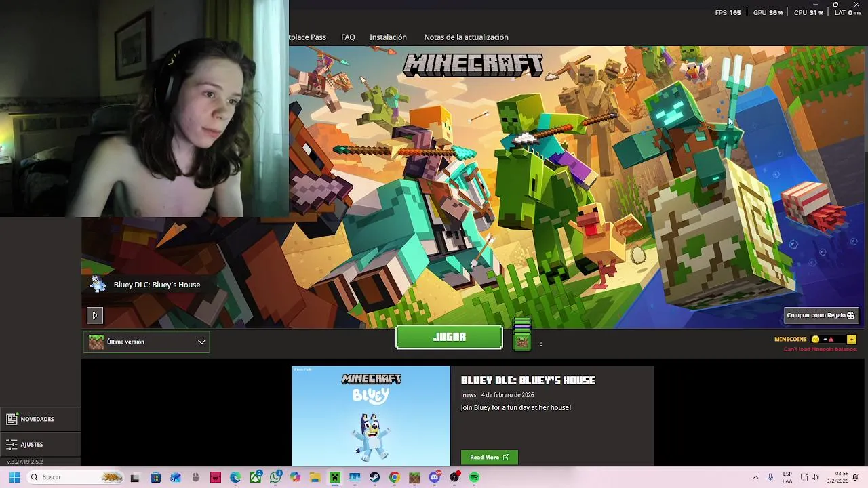Image resolution: width=868 pixels, height=488 pixels.
Task: Open the volume control in the tray
Action: click(814, 477)
